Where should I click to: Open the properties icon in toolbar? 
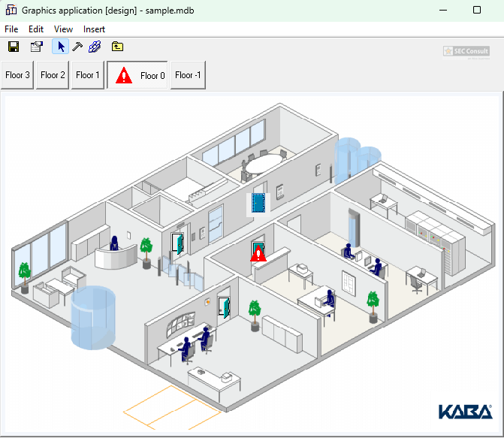click(36, 47)
